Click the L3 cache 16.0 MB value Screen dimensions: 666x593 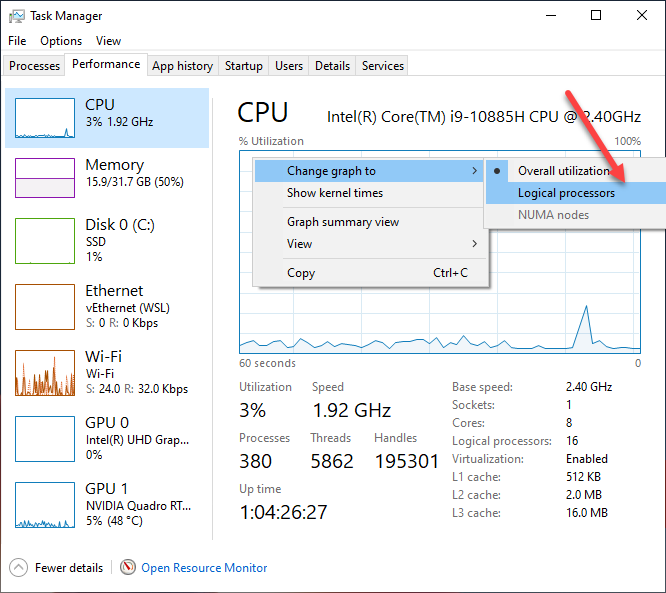[587, 513]
